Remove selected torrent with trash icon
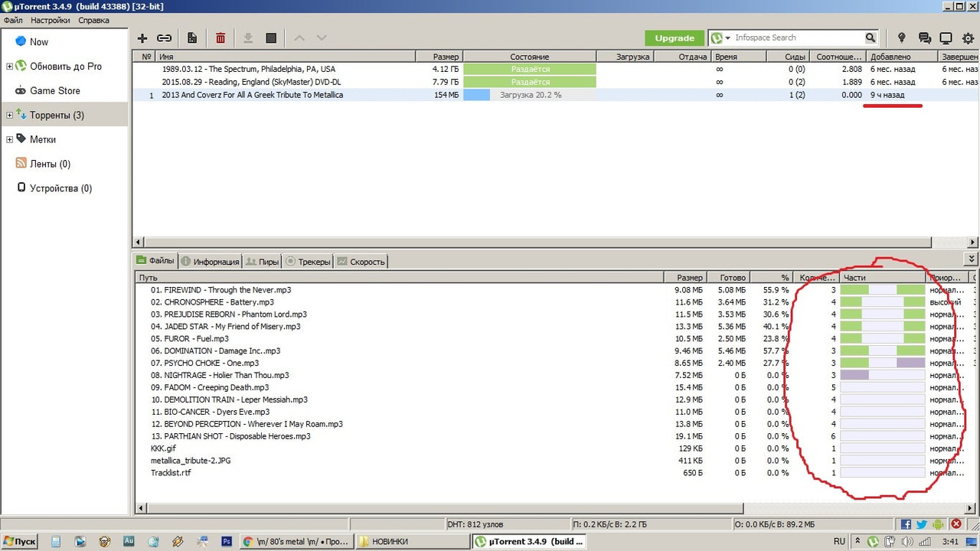 pyautogui.click(x=220, y=37)
